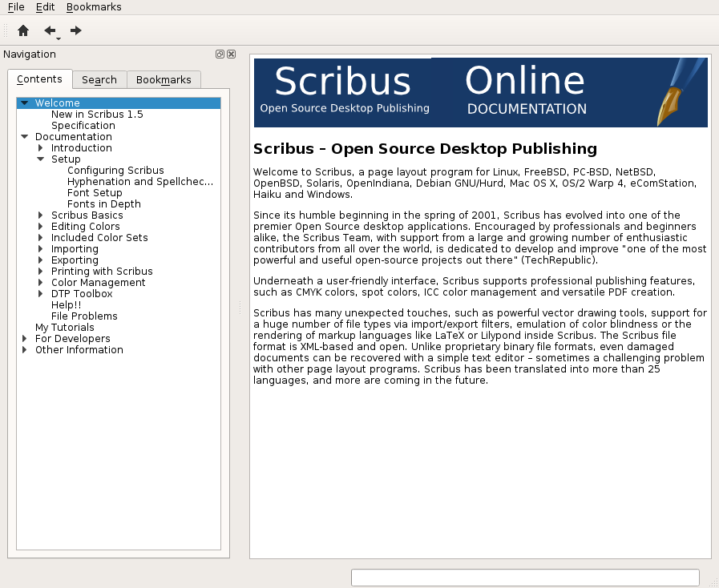Select Font Setup in the contents tree

pos(95,193)
